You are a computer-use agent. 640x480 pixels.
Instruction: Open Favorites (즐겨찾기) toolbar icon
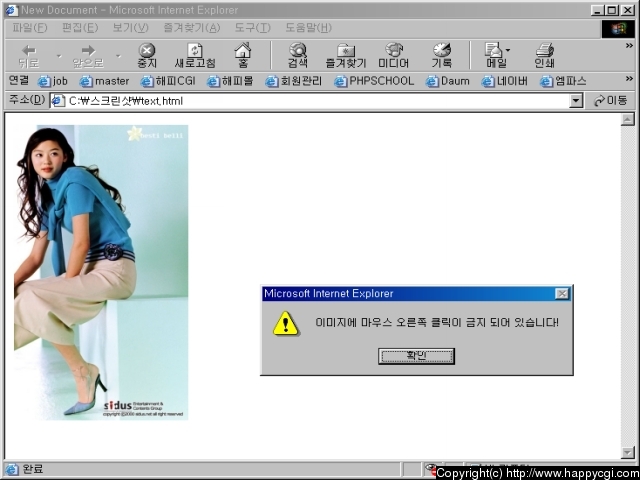[x=346, y=56]
